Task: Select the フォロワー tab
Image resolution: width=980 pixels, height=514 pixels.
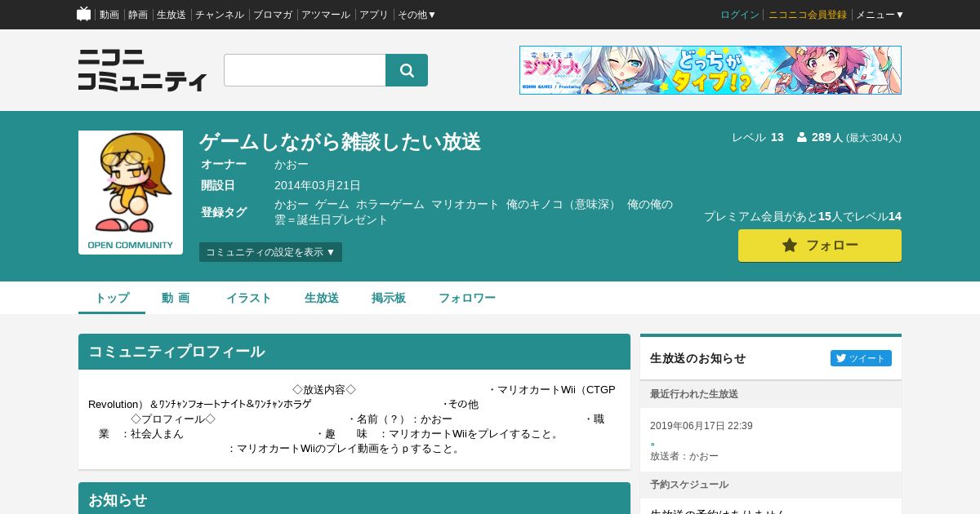Action: click(467, 298)
